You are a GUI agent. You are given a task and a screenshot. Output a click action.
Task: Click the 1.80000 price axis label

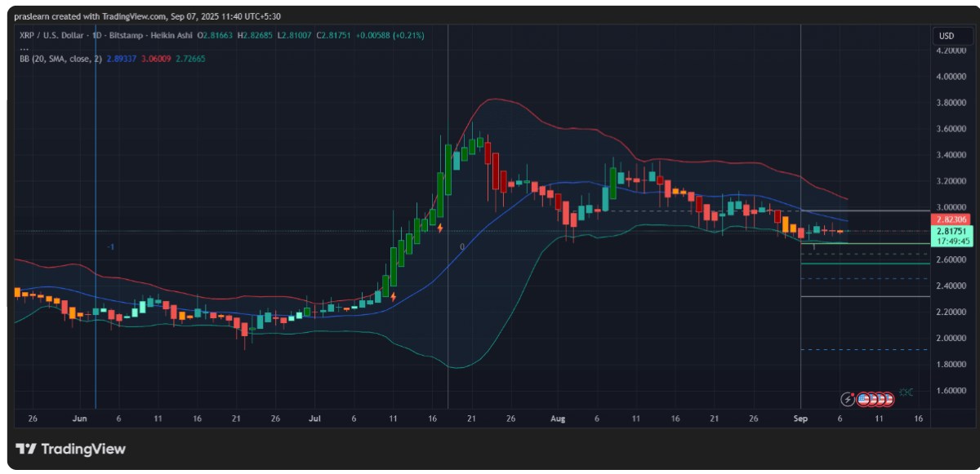pos(951,364)
